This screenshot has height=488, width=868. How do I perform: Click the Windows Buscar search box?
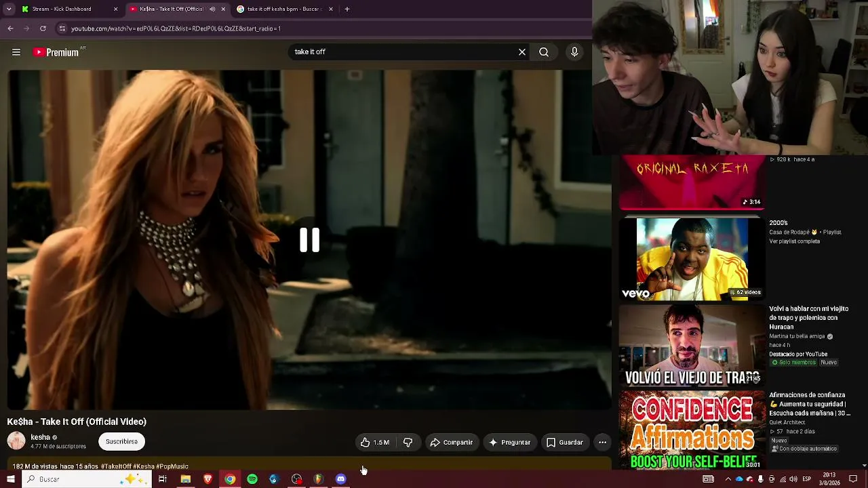click(x=87, y=479)
